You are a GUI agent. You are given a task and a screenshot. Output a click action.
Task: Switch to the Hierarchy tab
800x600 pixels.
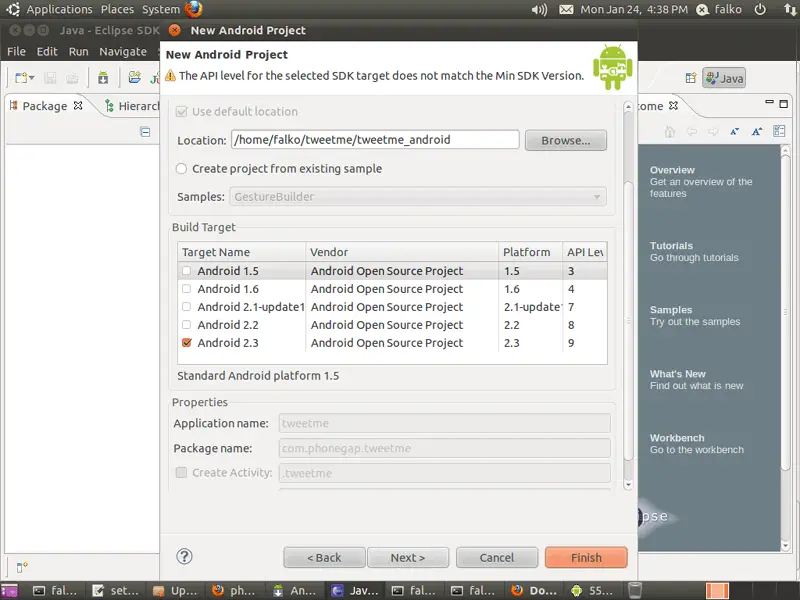pos(132,106)
